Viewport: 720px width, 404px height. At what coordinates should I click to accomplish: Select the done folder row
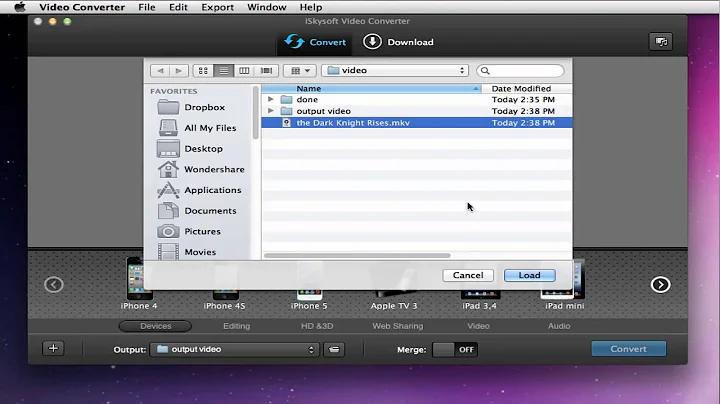click(417, 99)
